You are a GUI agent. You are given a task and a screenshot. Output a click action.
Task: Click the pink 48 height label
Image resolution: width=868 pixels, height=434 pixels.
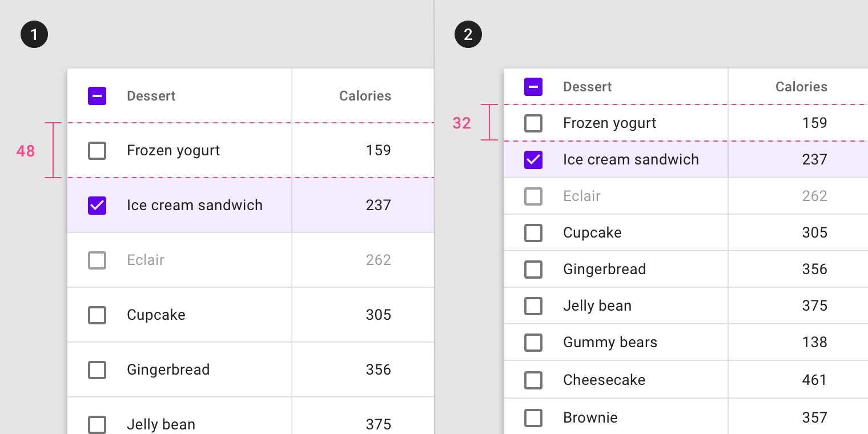click(x=26, y=151)
